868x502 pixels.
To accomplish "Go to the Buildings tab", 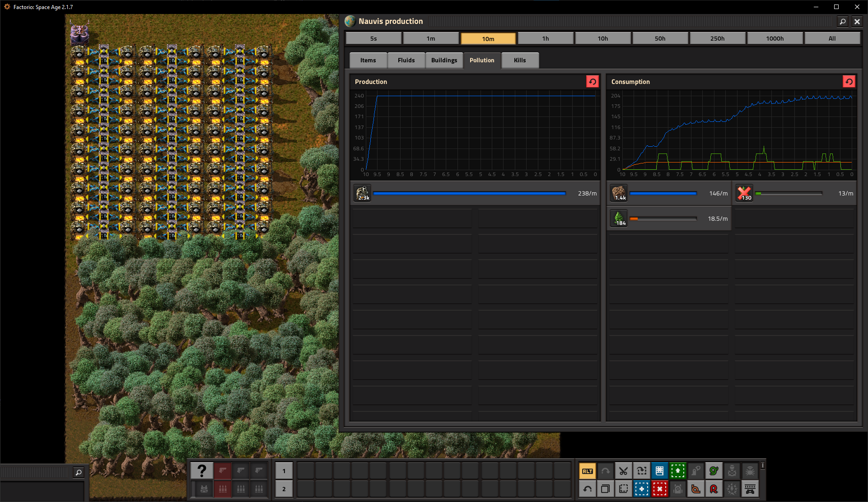I will tap(444, 60).
